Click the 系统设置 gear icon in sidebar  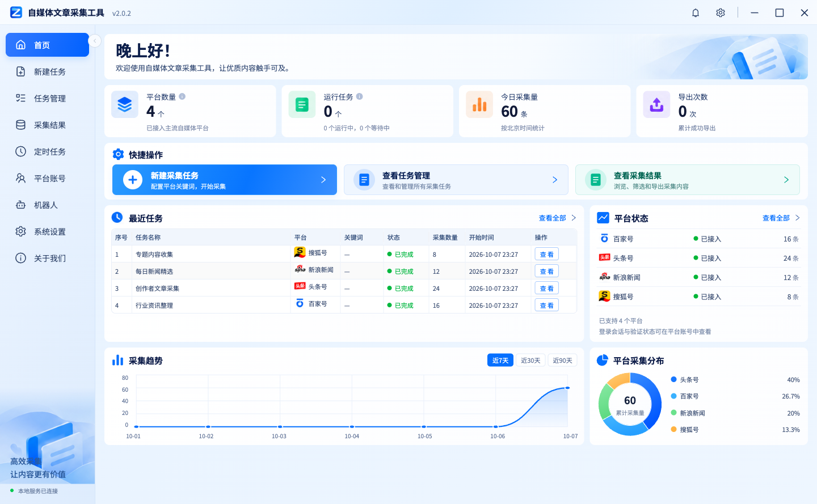pyautogui.click(x=21, y=231)
